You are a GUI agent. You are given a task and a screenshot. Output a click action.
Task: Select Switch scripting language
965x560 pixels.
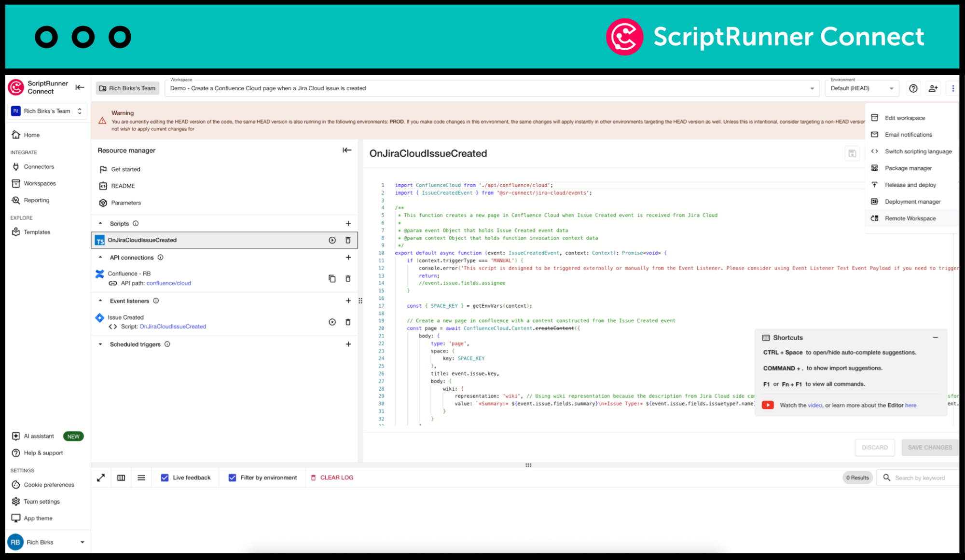point(911,151)
